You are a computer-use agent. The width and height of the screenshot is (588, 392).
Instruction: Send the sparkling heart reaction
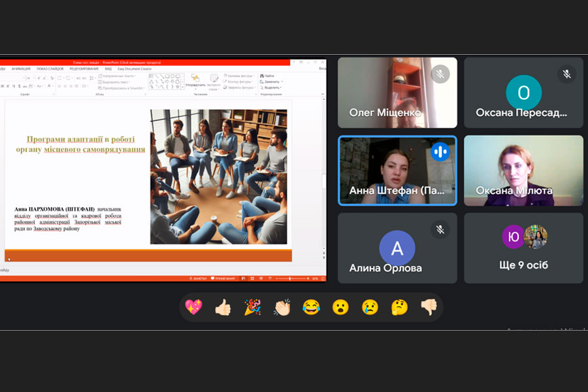tap(193, 307)
